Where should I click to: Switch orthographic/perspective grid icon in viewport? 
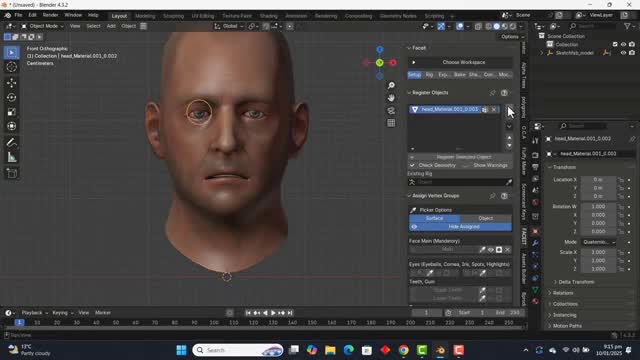pyautogui.click(x=391, y=123)
